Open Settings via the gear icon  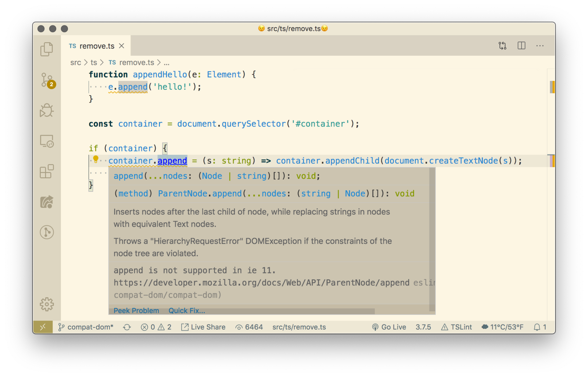click(x=47, y=304)
